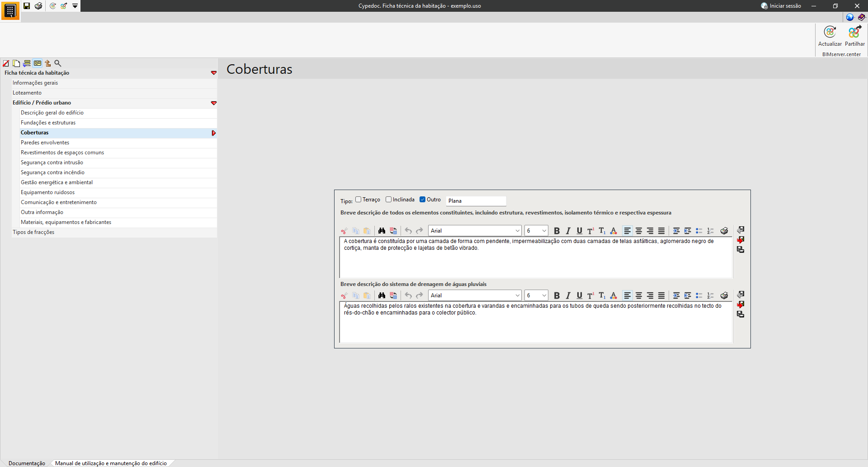
Task: Click inside the drainage description text area
Action: [x=536, y=322]
